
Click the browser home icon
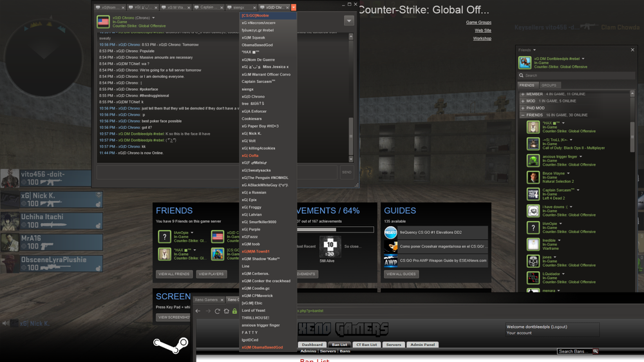(226, 311)
